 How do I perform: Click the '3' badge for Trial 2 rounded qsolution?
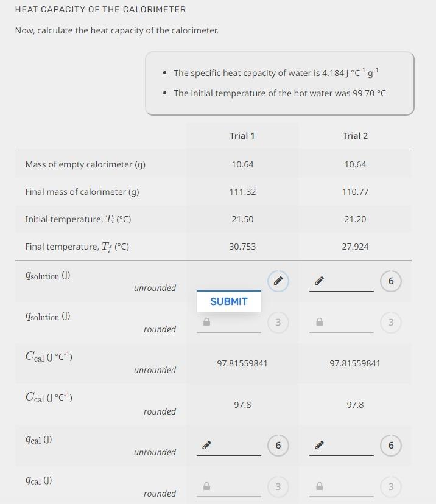coord(390,323)
